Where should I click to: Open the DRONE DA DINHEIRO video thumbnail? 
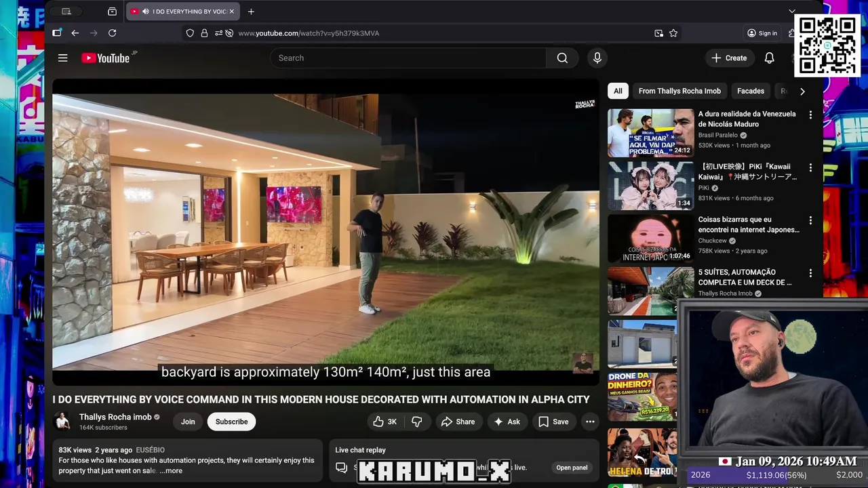tap(642, 396)
